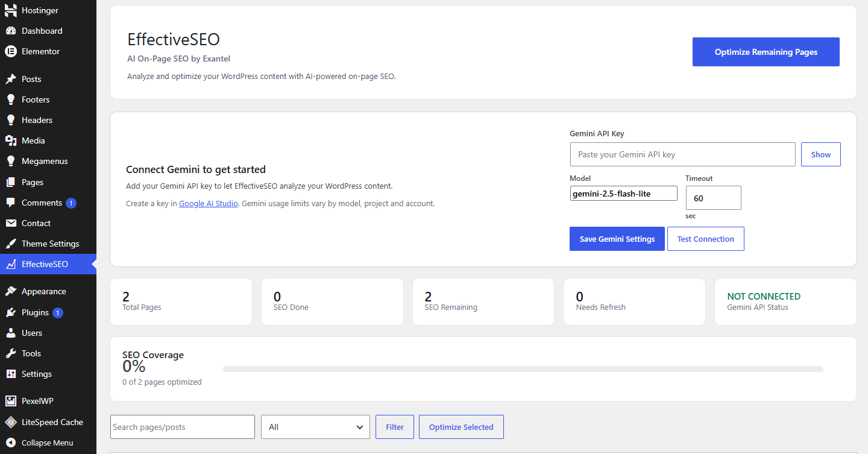The image size is (868, 454).
Task: Focus the Gemini API Key field
Action: pyautogui.click(x=683, y=154)
